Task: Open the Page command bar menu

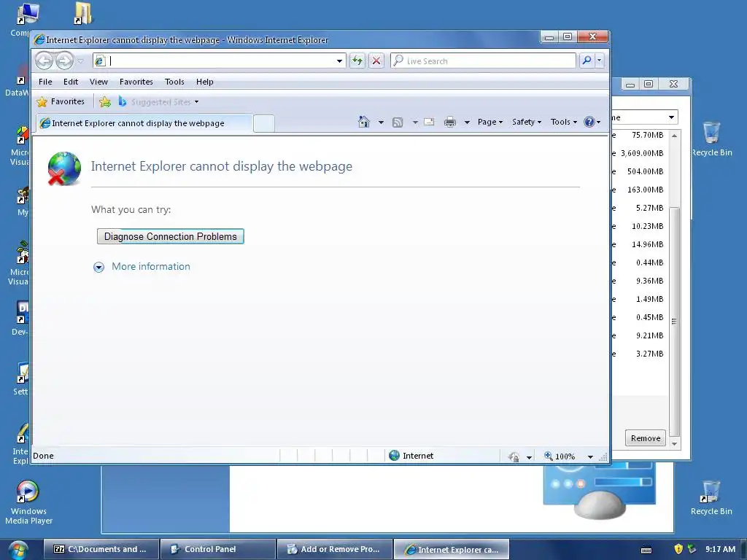Action: coord(490,122)
